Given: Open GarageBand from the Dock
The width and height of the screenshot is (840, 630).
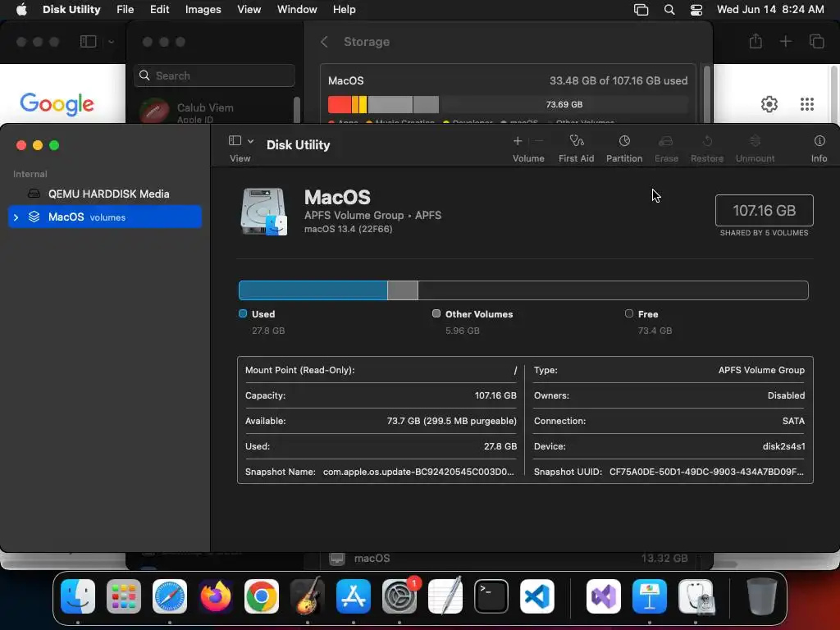Looking at the screenshot, I should coord(308,596).
